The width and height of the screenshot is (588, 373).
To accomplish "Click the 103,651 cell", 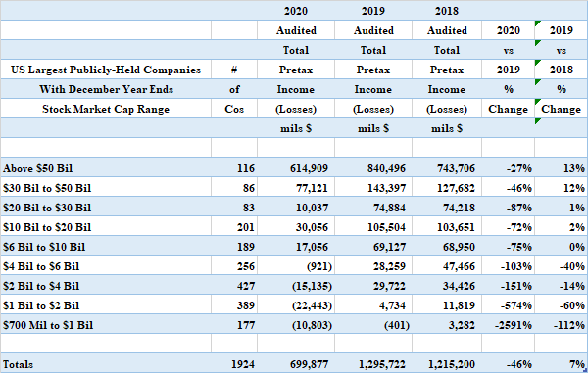I will tap(456, 227).
